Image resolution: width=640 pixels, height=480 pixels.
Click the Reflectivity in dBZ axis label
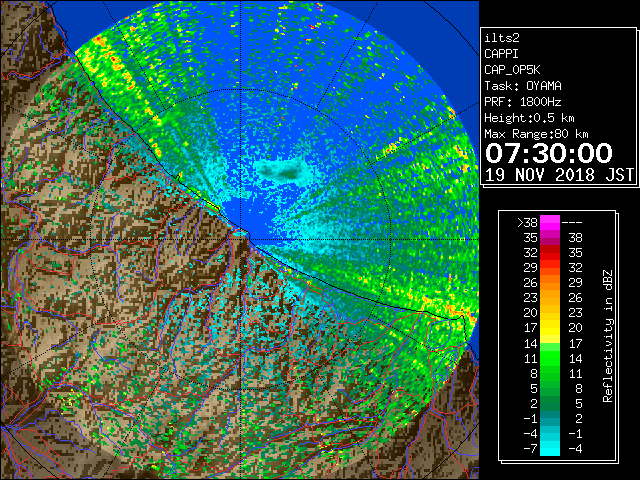608,336
